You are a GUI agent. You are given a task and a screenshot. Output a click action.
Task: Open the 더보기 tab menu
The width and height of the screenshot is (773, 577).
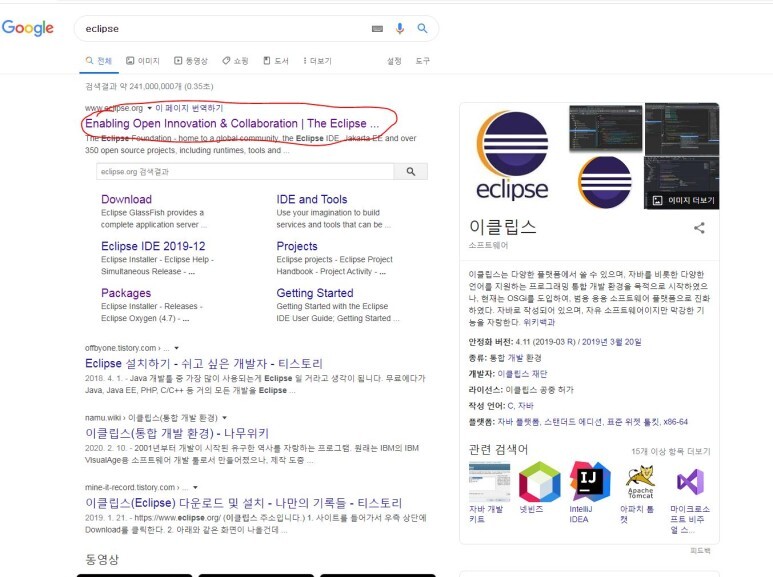pos(317,61)
